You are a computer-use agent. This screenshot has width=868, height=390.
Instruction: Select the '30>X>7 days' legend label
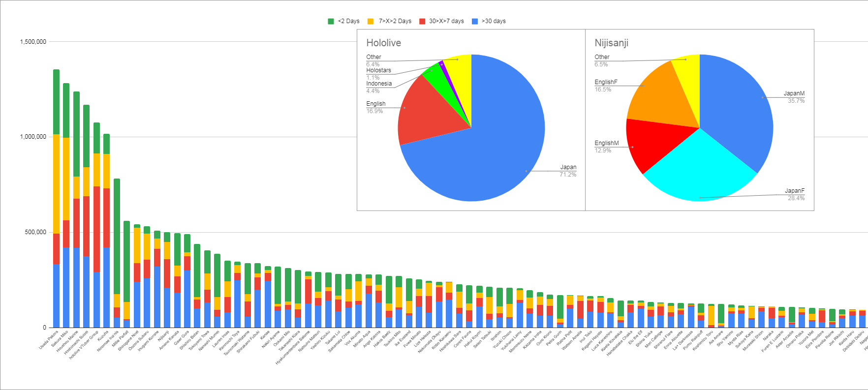point(446,21)
